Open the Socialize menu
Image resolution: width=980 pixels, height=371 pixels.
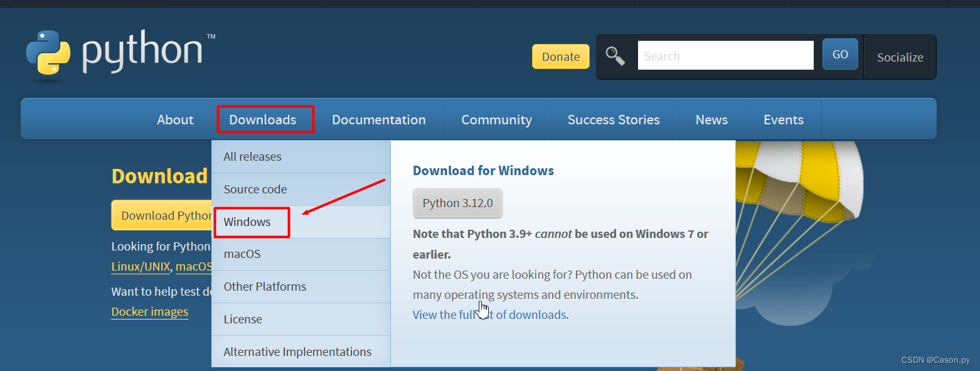point(900,57)
